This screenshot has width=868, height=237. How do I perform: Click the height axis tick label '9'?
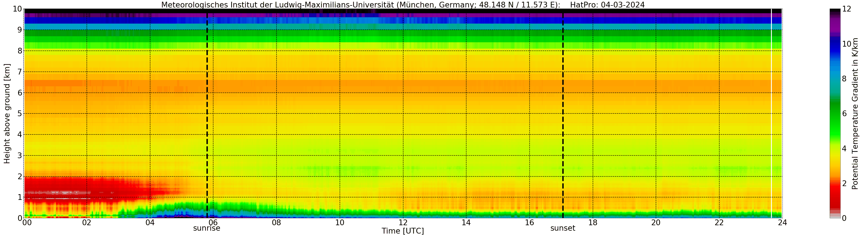pos(20,30)
